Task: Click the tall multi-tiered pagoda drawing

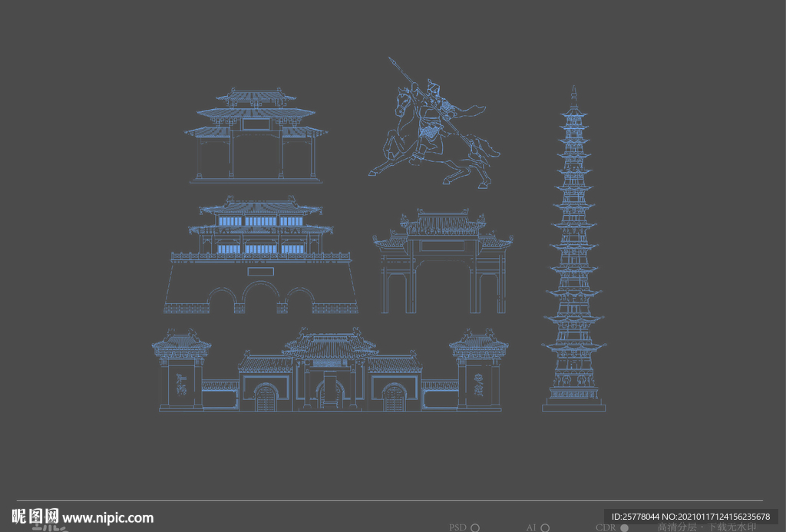Action: click(x=574, y=249)
